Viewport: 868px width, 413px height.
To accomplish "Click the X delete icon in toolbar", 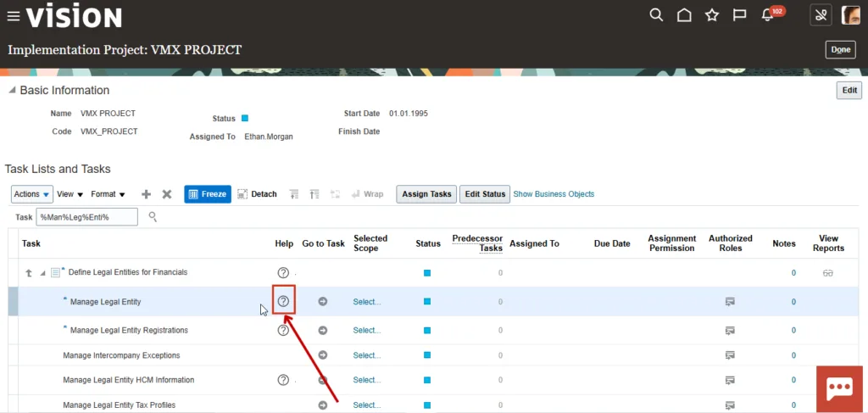I will (x=167, y=194).
